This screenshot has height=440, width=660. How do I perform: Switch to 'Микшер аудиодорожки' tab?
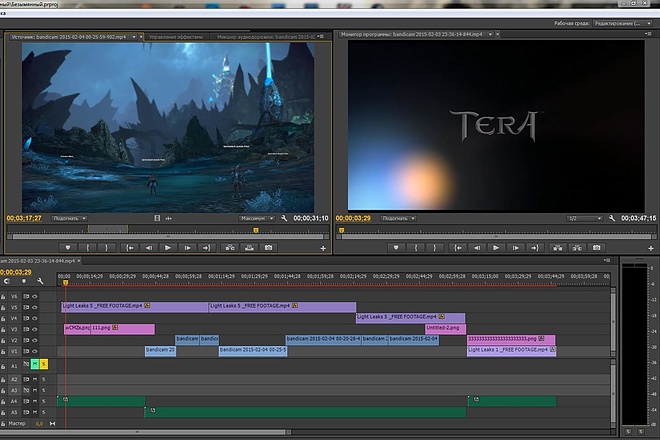pos(266,37)
